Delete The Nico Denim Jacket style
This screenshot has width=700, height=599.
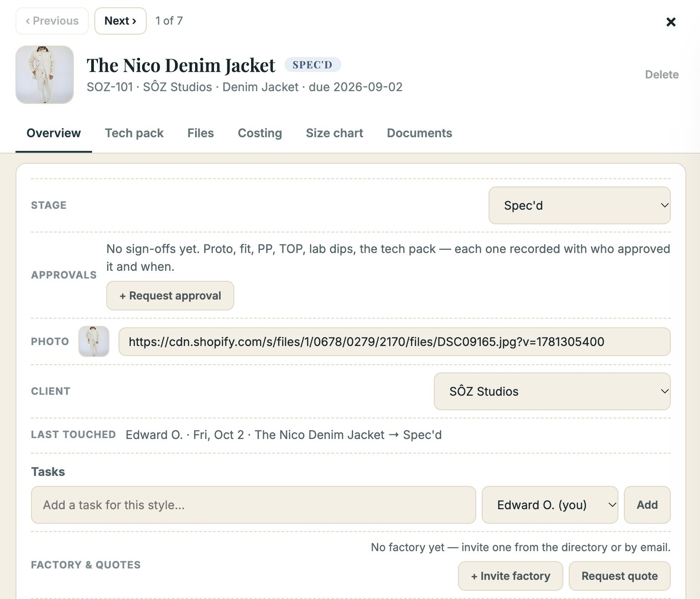point(661,75)
